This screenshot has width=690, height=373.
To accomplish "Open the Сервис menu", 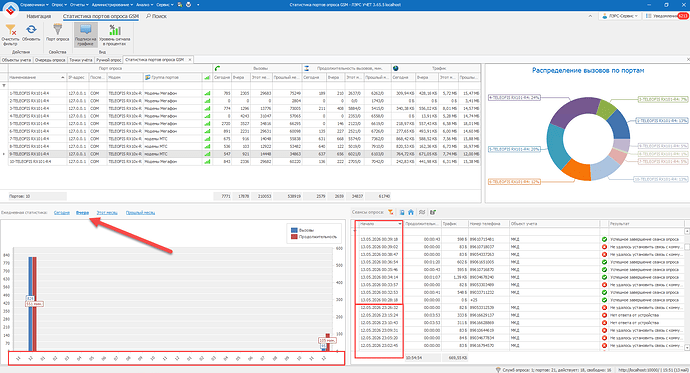I will pyautogui.click(x=165, y=4).
